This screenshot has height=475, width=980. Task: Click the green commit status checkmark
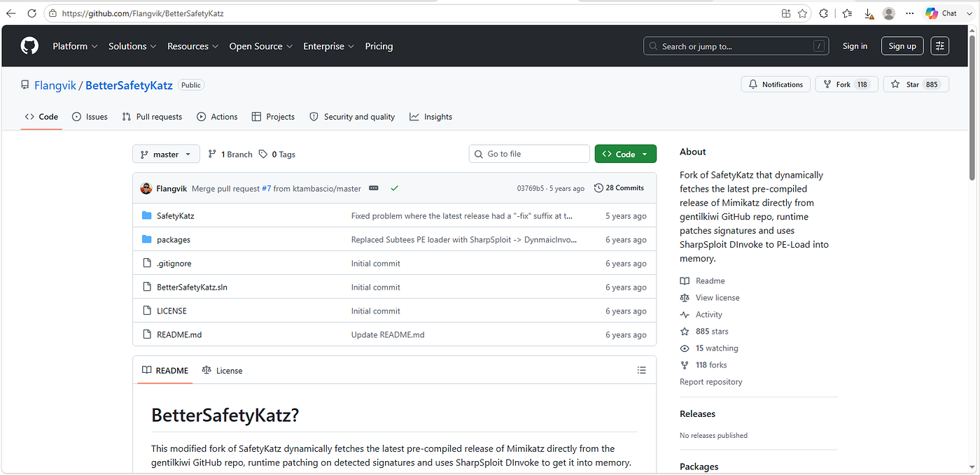coord(395,188)
